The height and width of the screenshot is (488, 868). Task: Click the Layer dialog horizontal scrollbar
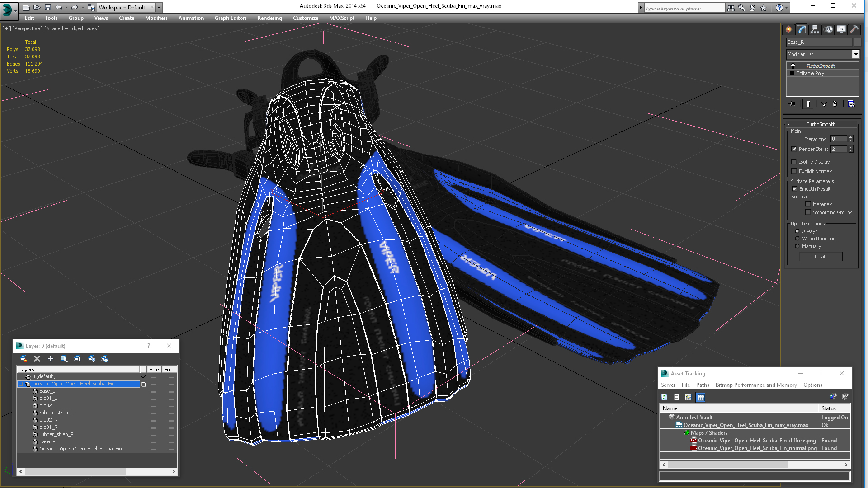97,471
